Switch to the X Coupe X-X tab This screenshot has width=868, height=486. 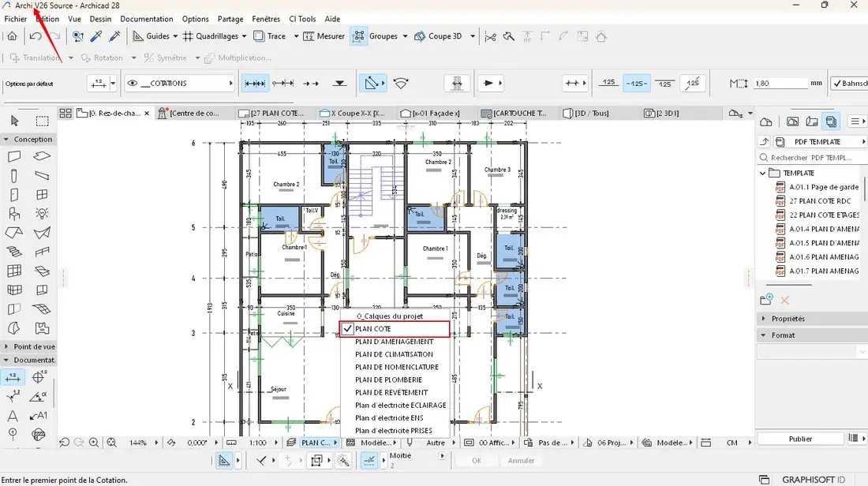click(x=353, y=113)
